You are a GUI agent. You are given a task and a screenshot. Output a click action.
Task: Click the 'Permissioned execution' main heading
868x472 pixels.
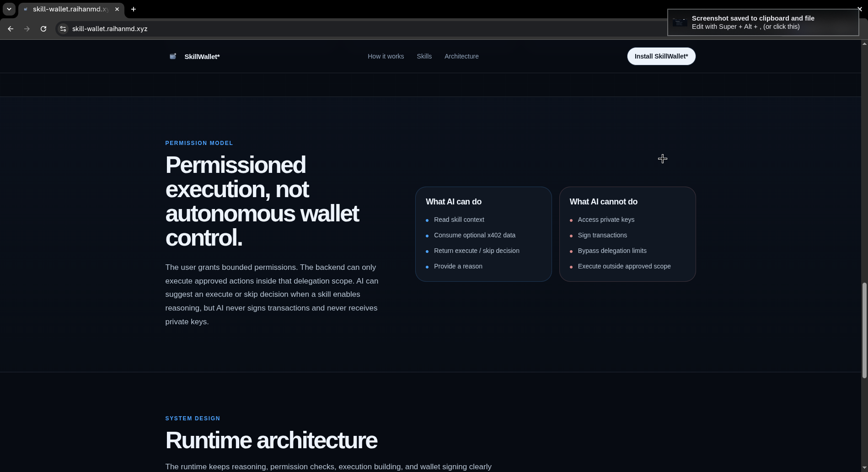tap(262, 201)
